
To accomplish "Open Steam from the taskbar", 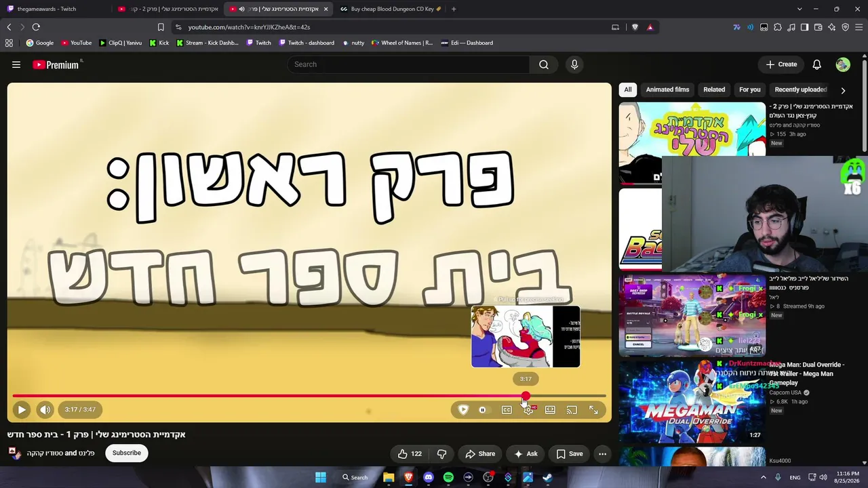I will [x=547, y=477].
